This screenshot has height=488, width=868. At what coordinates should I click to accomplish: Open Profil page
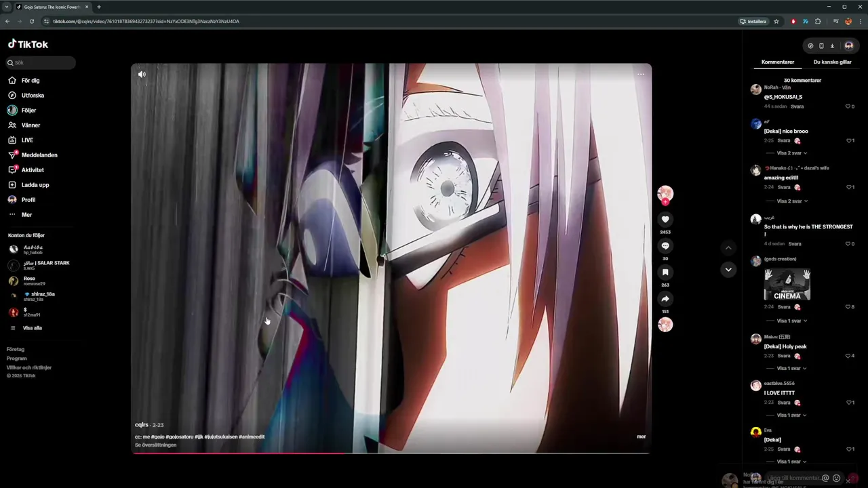click(22, 200)
